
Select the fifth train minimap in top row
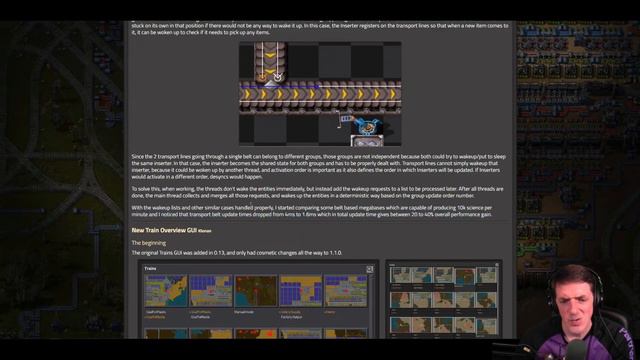[345, 291]
